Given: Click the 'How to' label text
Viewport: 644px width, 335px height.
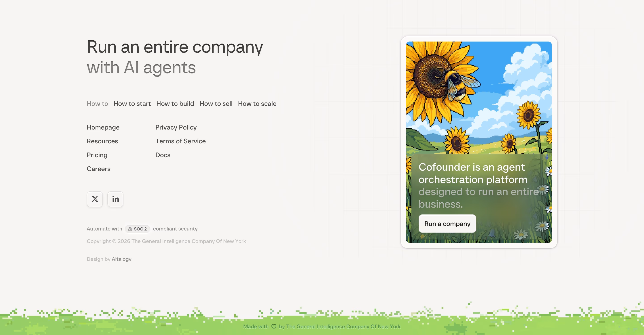Looking at the screenshot, I should [x=97, y=104].
